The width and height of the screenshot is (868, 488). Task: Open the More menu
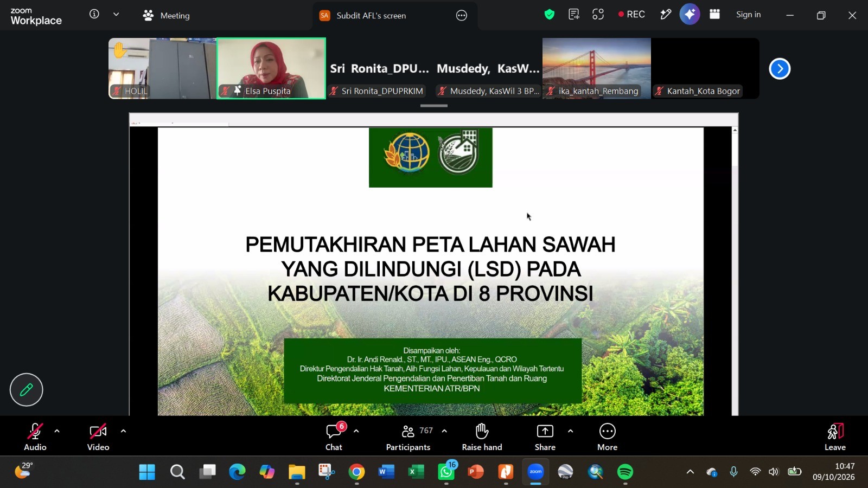click(608, 437)
